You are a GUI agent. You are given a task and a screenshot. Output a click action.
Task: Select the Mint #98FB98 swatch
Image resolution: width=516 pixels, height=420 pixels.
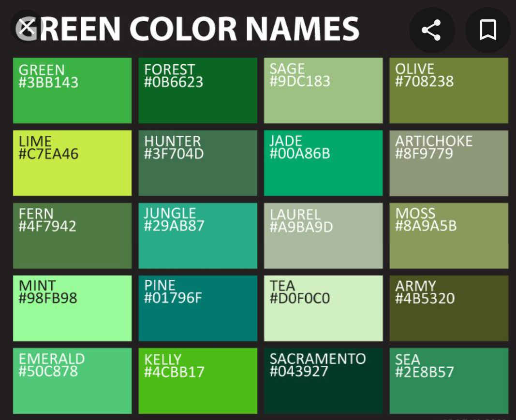tap(72, 308)
